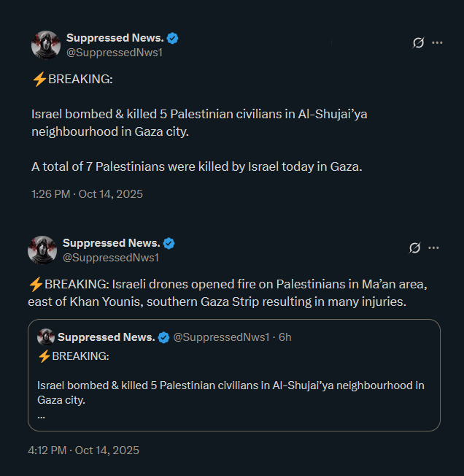Screen dimensions: 464x476
Task: Open the 4:12 PM · Oct 14, 2025 timestamp
Action: pos(83,450)
